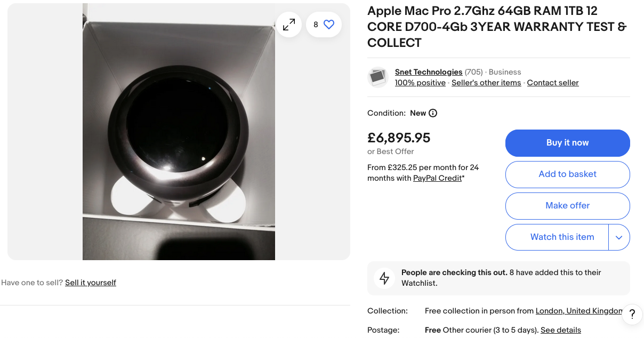Open the PayPal Credit link
This screenshot has height=338, width=644.
point(437,178)
